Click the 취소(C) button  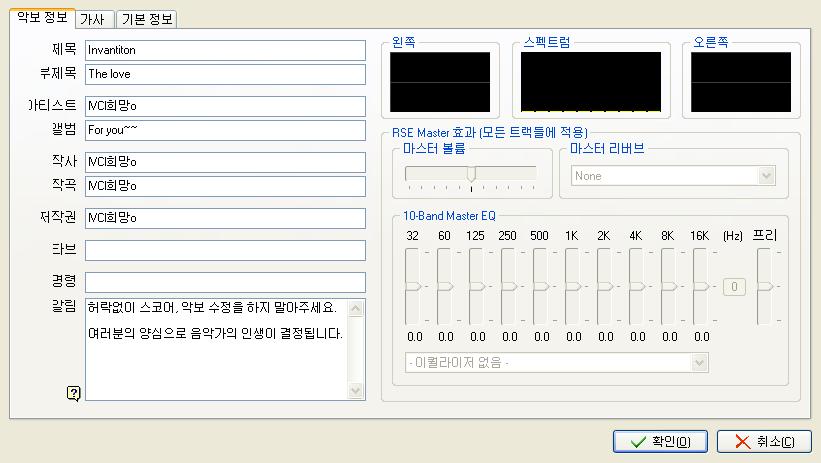pyautogui.click(x=764, y=442)
